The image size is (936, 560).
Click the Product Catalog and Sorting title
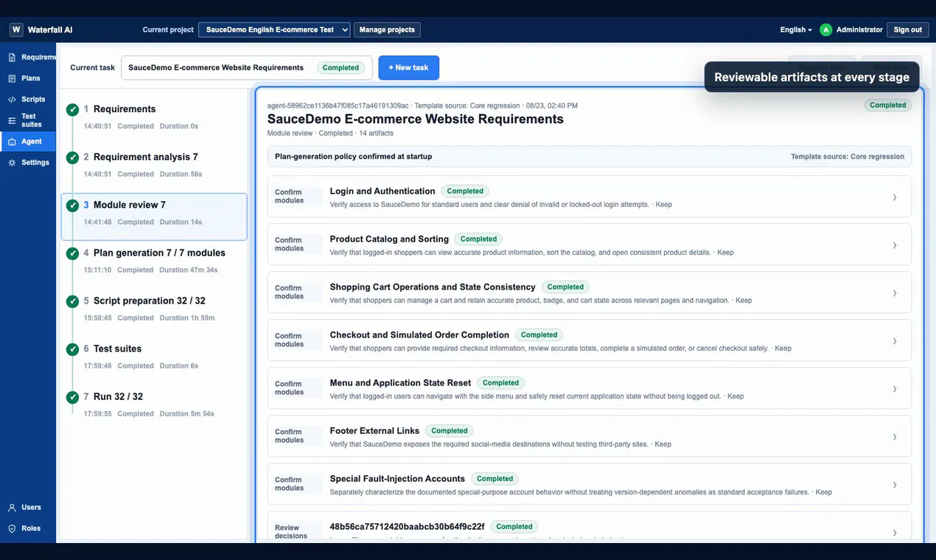389,239
